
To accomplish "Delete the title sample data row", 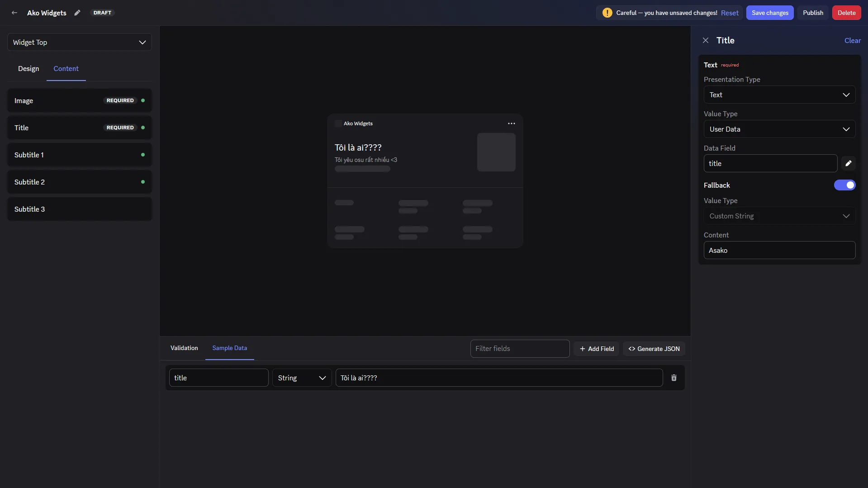I will tap(674, 378).
